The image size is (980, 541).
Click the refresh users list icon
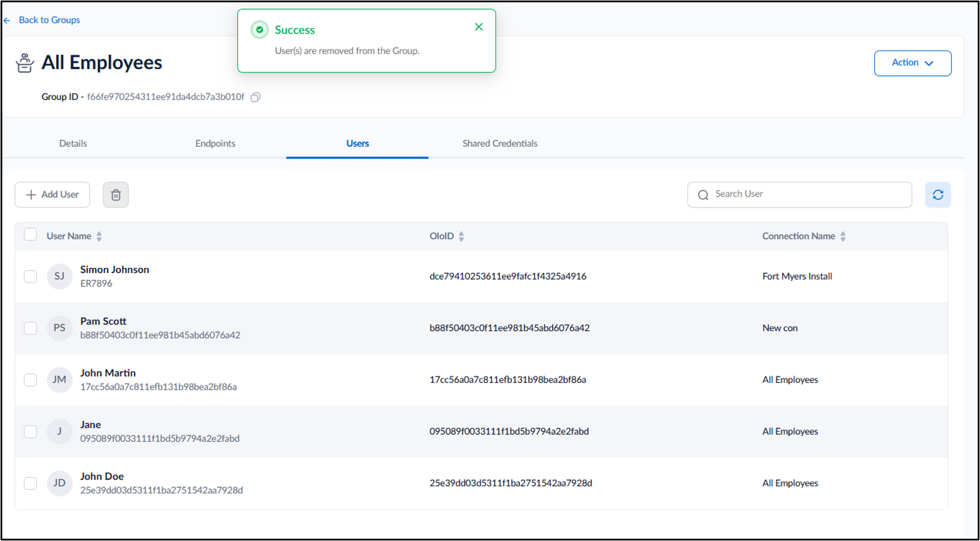tap(938, 195)
